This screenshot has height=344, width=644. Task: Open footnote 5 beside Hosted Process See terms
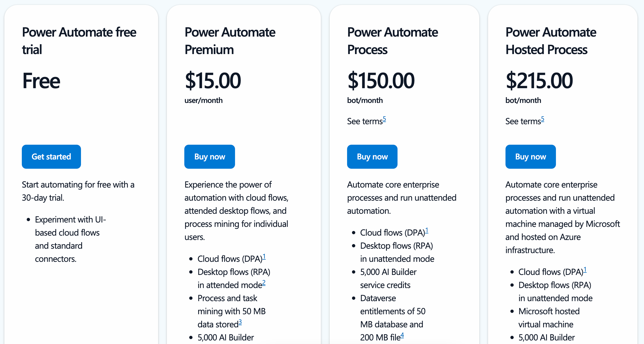click(543, 119)
